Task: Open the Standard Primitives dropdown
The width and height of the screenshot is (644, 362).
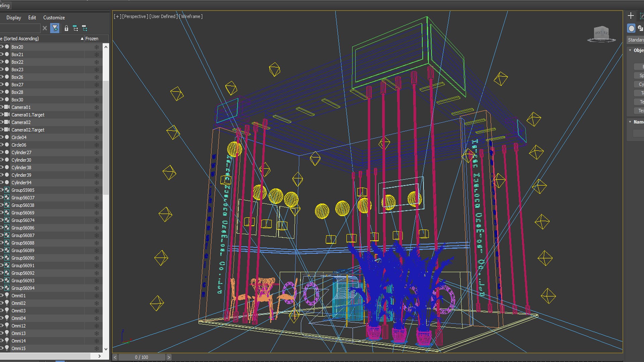Action: click(636, 40)
